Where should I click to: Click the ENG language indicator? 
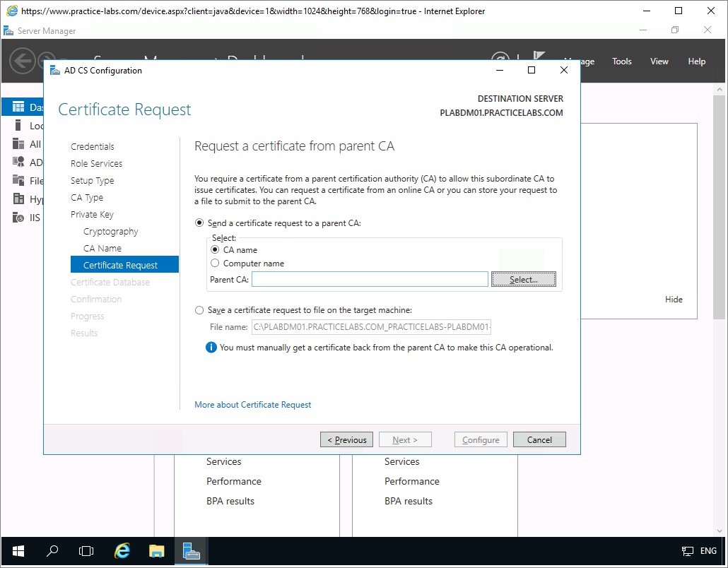(708, 551)
